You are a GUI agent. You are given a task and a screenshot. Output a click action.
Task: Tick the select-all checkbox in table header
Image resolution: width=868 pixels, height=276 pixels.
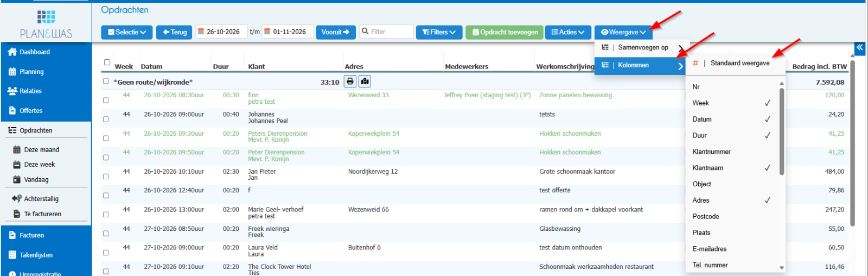pyautogui.click(x=107, y=62)
